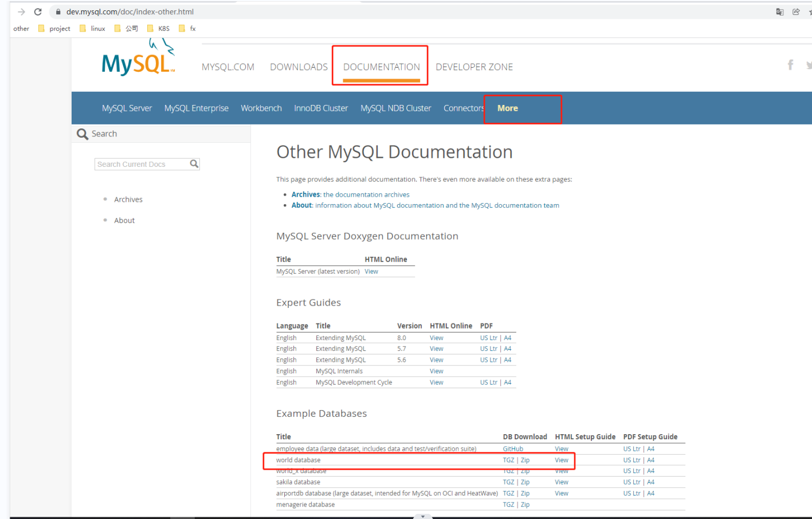Open the project bookmark folder
The height and width of the screenshot is (519, 812).
54,28
